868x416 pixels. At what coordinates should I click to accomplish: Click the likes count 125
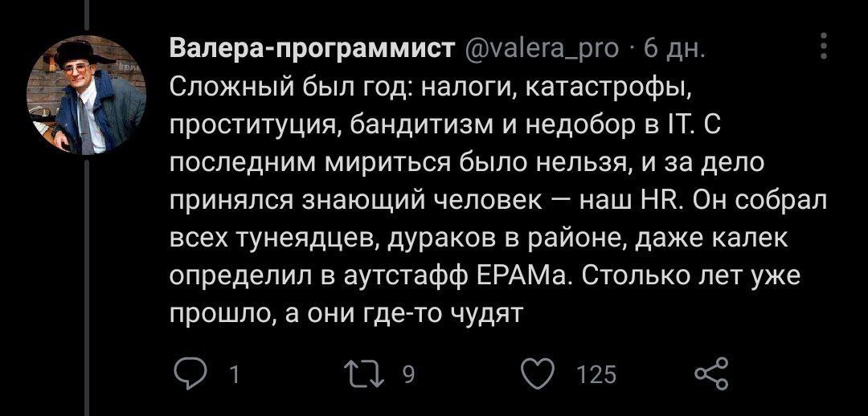tap(596, 374)
